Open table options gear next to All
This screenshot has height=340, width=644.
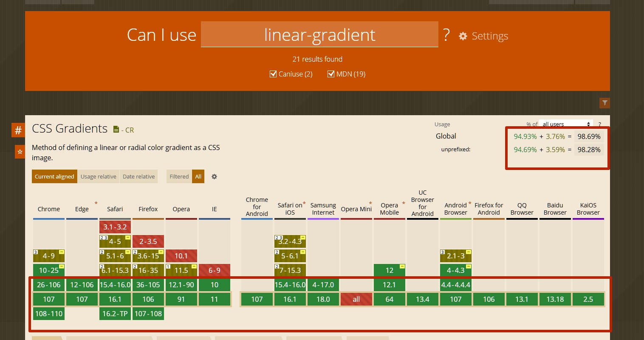tap(215, 177)
